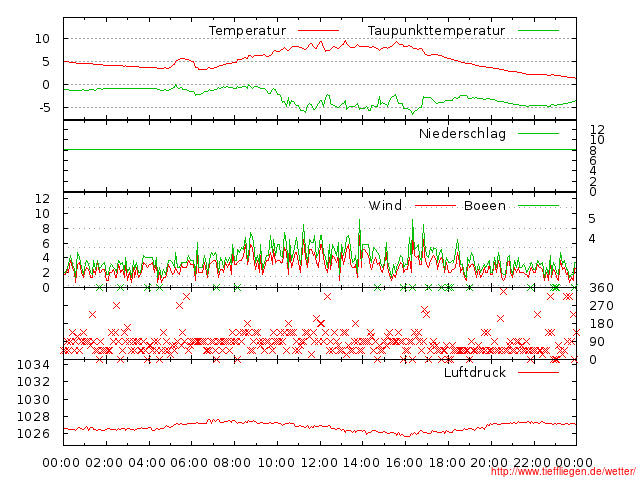Click the 180 wind direction axis label

pos(601,324)
